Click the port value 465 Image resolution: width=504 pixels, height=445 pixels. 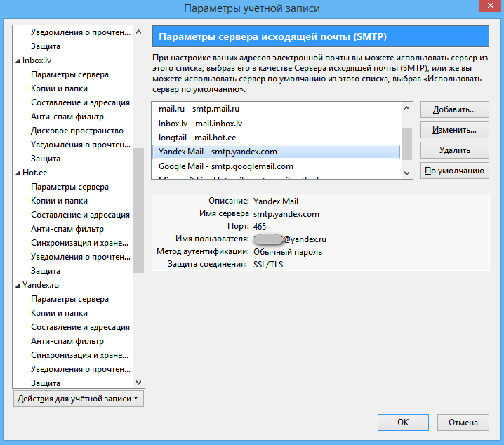click(x=260, y=227)
